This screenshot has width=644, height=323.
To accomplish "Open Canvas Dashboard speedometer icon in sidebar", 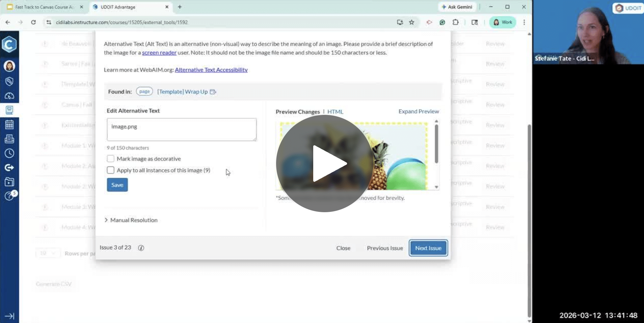I will 9,96.
